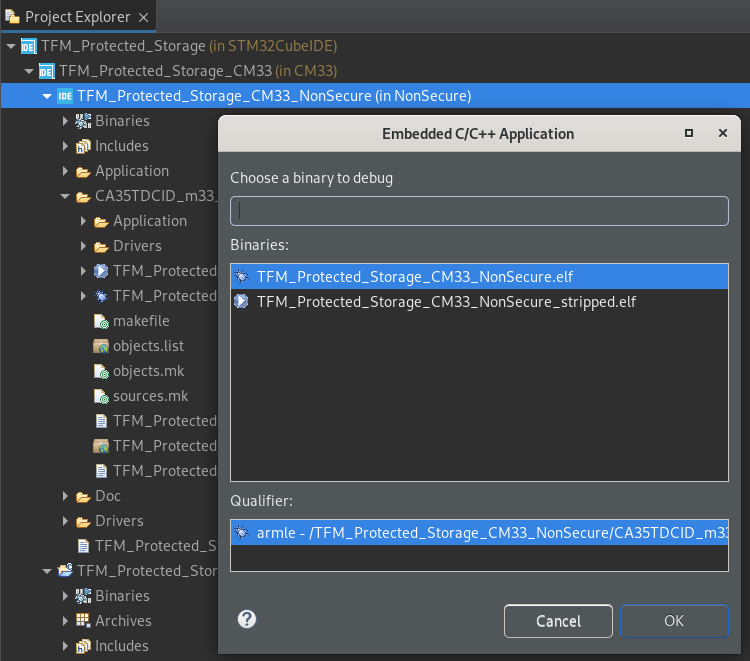Click the icon of the NonSecure_stripped.elf binary

point(242,301)
